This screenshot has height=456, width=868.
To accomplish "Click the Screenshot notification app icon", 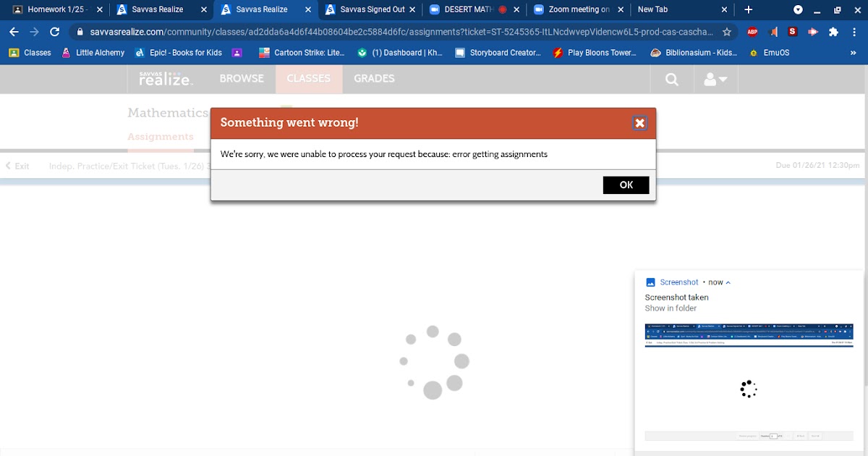I will [x=650, y=282].
